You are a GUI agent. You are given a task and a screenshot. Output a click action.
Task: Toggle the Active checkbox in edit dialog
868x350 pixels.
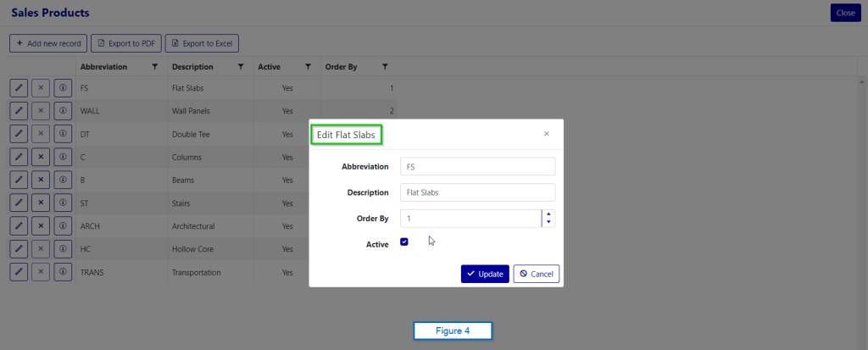click(x=404, y=242)
